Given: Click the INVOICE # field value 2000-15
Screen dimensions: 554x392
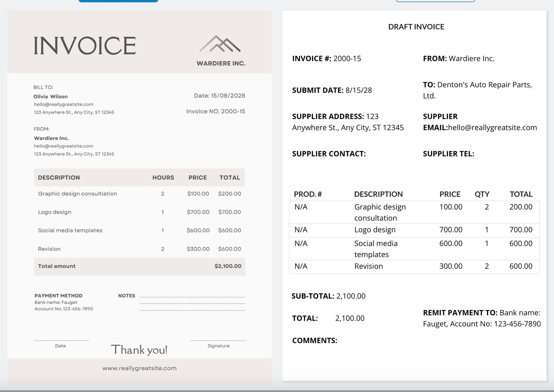Looking at the screenshot, I should (x=347, y=59).
